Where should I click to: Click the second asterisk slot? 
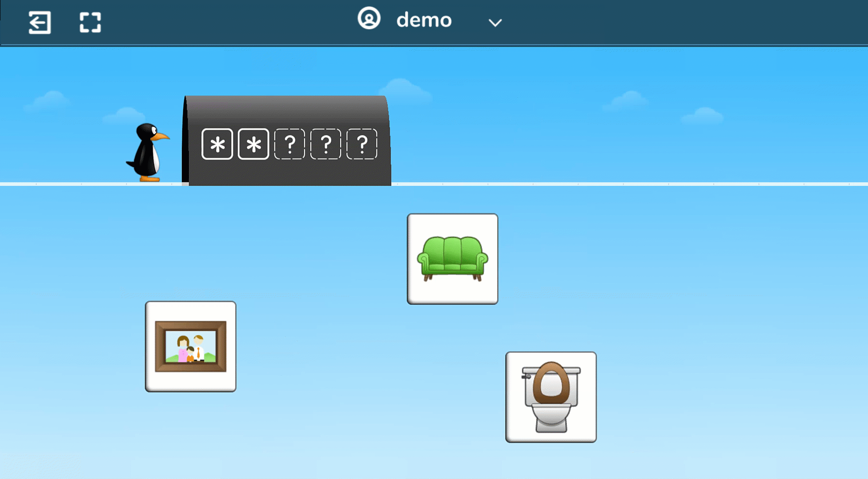[x=253, y=144]
